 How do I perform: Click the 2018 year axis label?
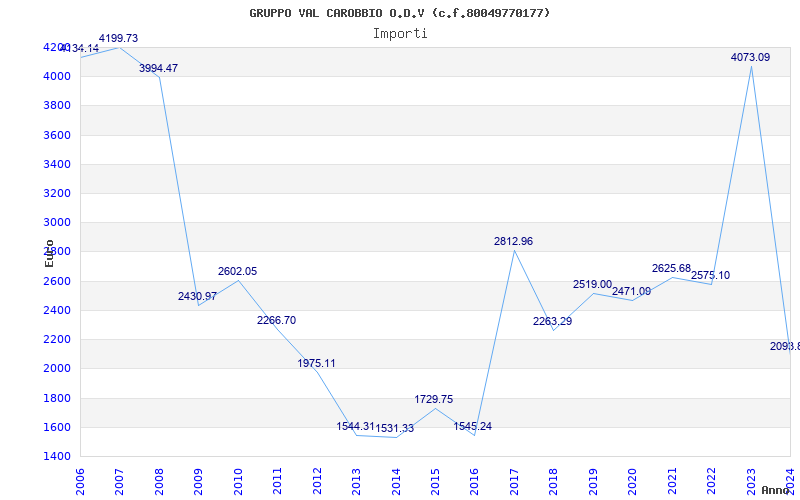pos(554,482)
